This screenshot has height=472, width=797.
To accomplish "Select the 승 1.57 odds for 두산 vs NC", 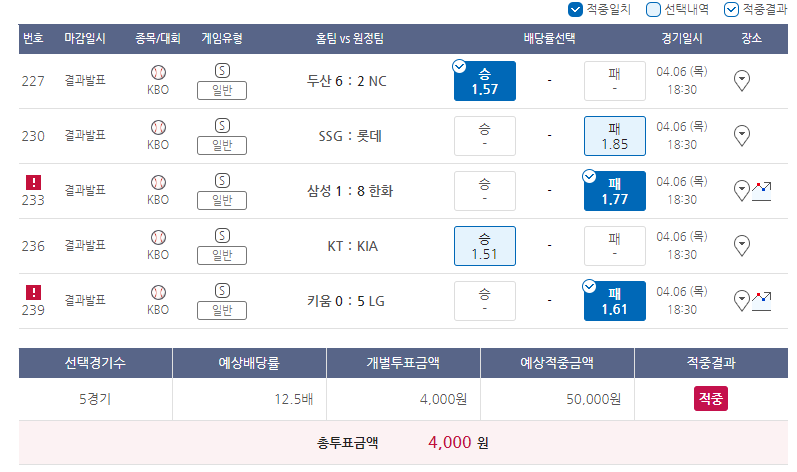I will pyautogui.click(x=484, y=81).
